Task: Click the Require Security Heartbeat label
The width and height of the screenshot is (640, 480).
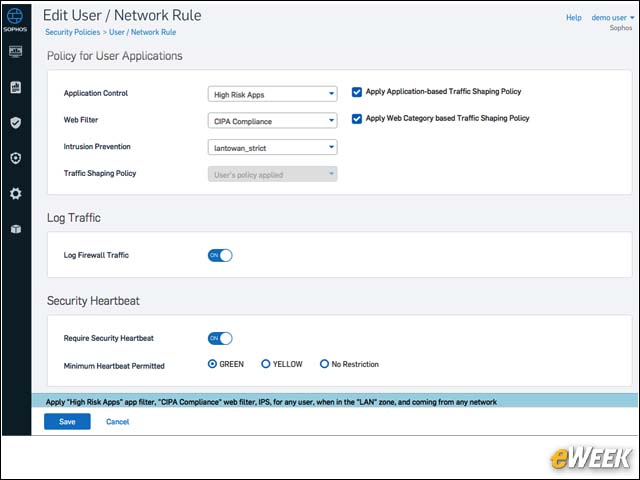Action: [109, 338]
